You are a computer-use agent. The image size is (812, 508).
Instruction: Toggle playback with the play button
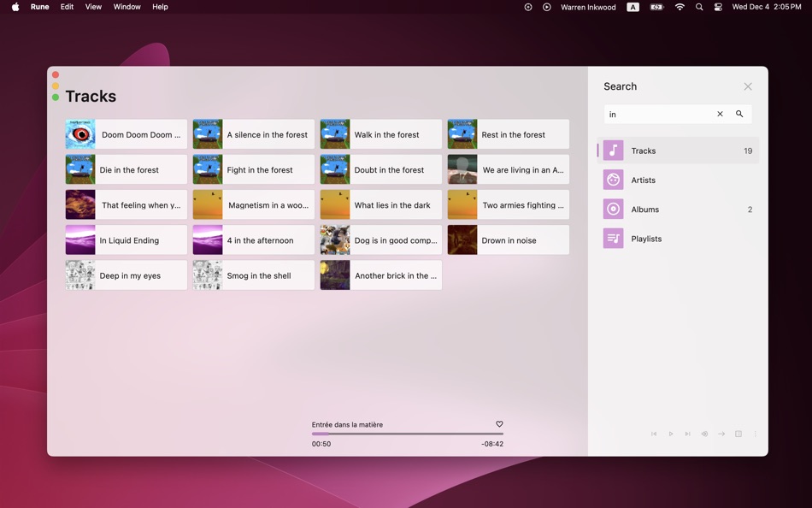[671, 434]
